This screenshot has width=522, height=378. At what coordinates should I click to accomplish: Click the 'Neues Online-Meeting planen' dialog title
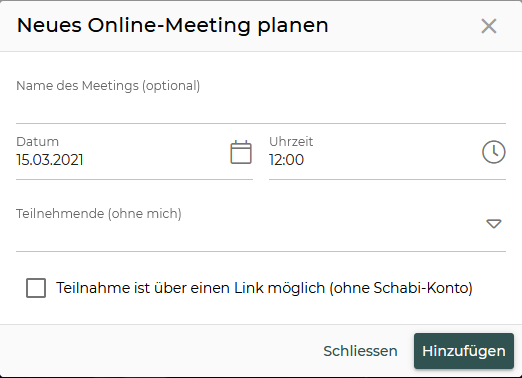(x=173, y=25)
